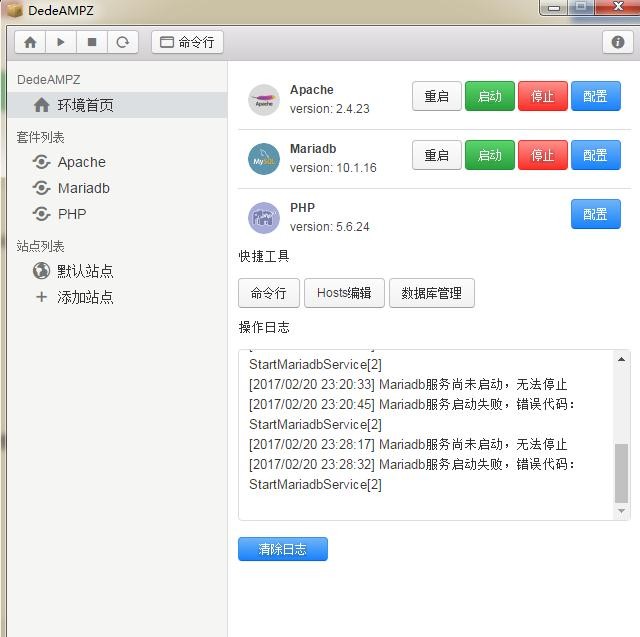
Task: Click log entry timestamped 23:28:32
Action: click(x=412, y=474)
